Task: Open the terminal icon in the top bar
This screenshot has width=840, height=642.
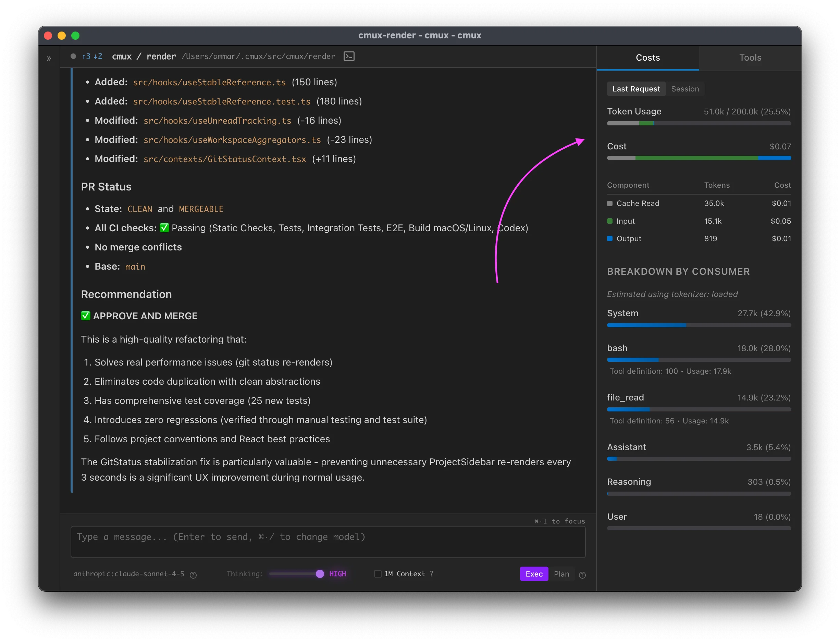Action: [x=348, y=56]
